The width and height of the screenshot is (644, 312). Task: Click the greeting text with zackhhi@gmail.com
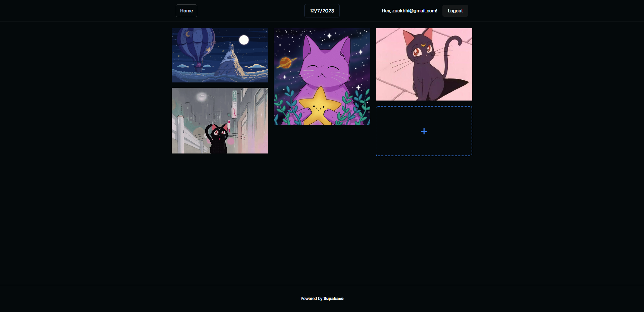(410, 11)
